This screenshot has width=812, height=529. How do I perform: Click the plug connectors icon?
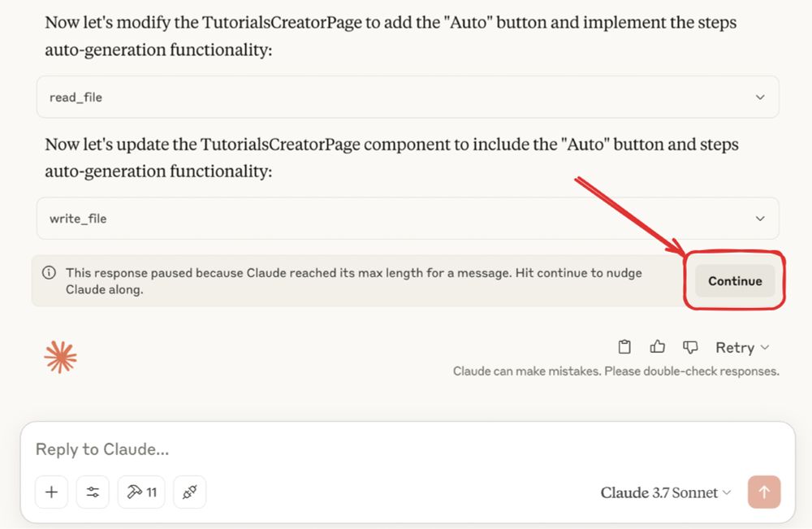pyautogui.click(x=189, y=492)
